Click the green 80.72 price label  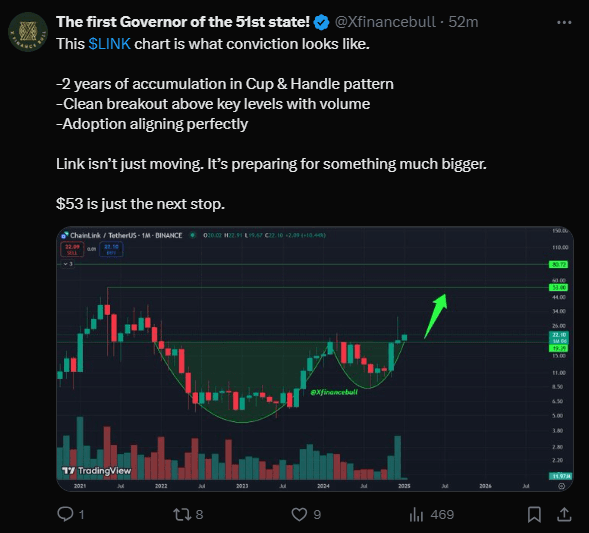click(559, 265)
